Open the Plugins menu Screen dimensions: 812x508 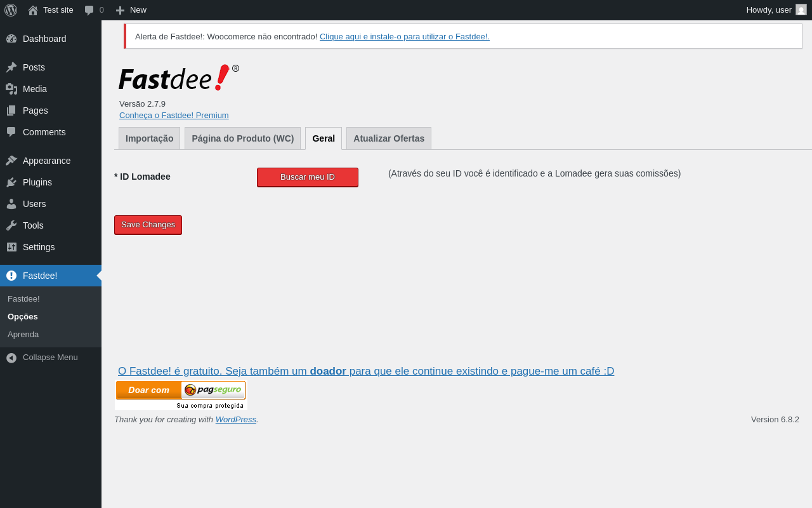(51, 182)
